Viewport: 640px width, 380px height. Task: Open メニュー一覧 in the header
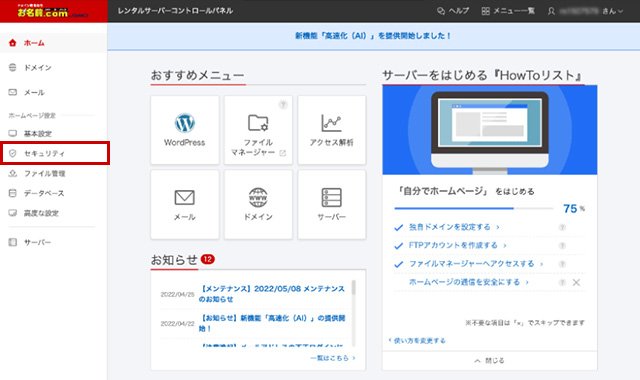point(514,11)
